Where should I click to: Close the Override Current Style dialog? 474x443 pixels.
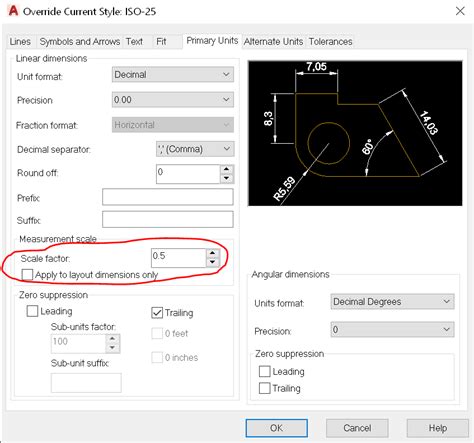[x=460, y=11]
